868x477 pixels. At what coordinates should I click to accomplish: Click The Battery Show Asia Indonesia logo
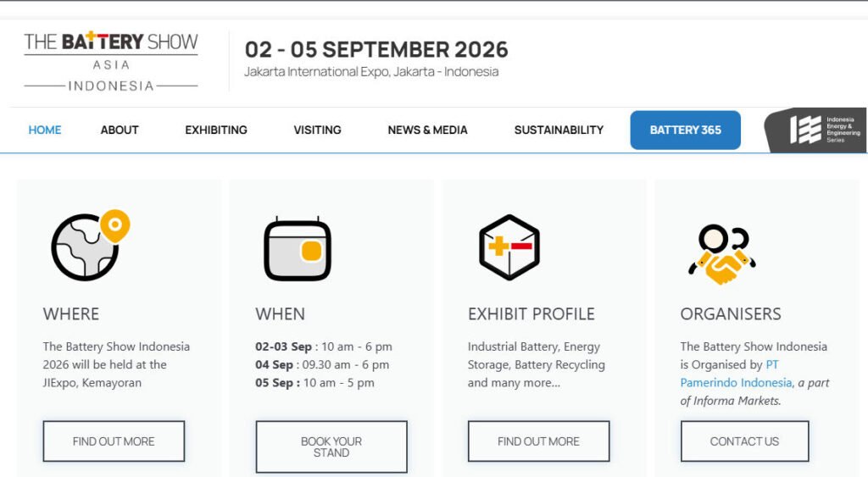[x=111, y=61]
